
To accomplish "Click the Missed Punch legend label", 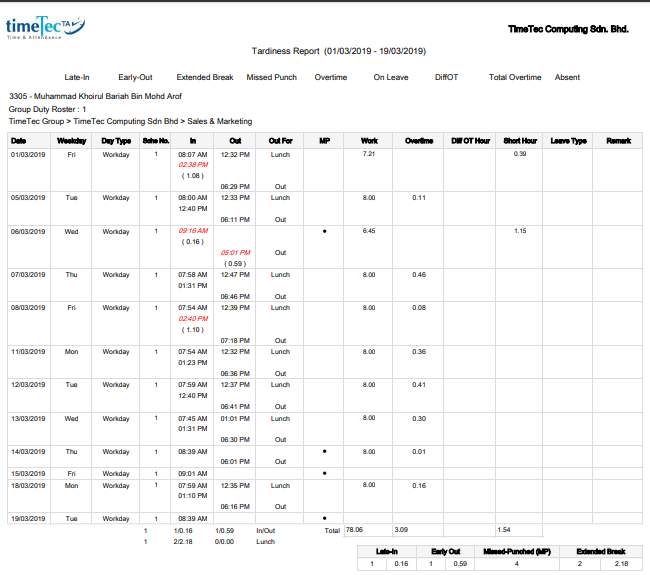I will point(272,77).
